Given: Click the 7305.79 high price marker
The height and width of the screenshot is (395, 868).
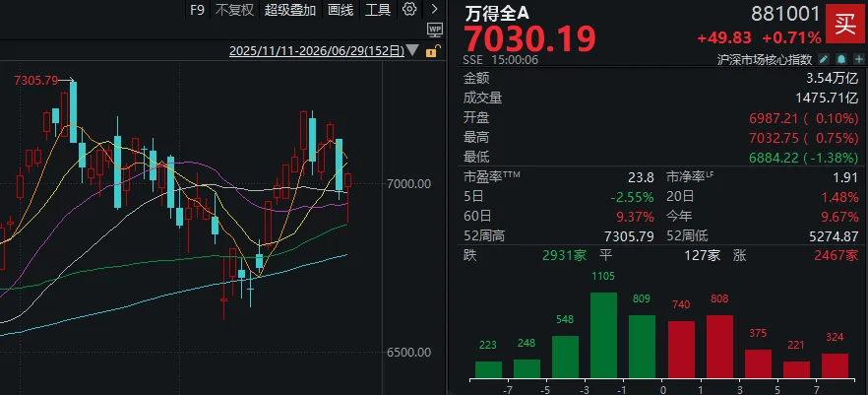Looking at the screenshot, I should coord(36,81).
